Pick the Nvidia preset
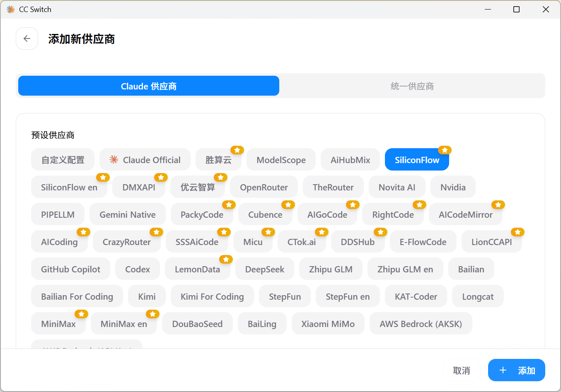The height and width of the screenshot is (392, 561). [453, 187]
